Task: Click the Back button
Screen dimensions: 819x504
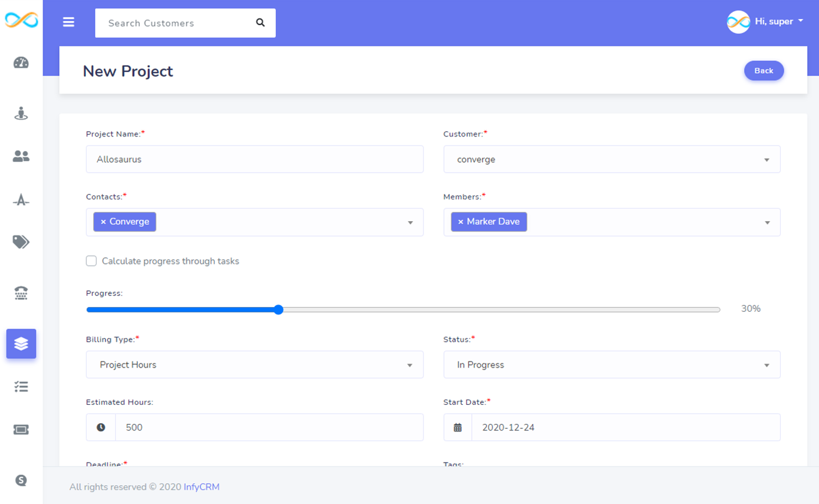Action: click(763, 70)
